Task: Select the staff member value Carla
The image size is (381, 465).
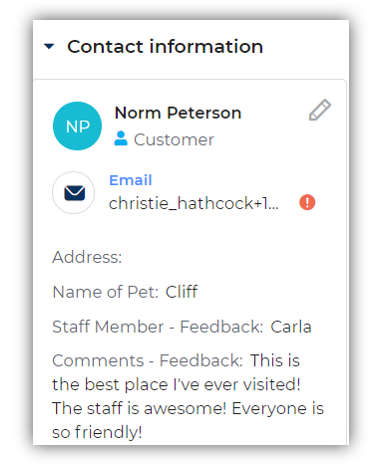Action: (x=291, y=327)
